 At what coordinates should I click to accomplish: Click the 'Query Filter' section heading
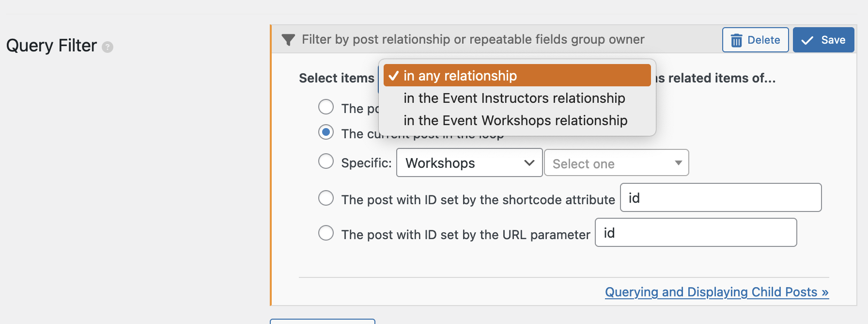click(x=51, y=46)
